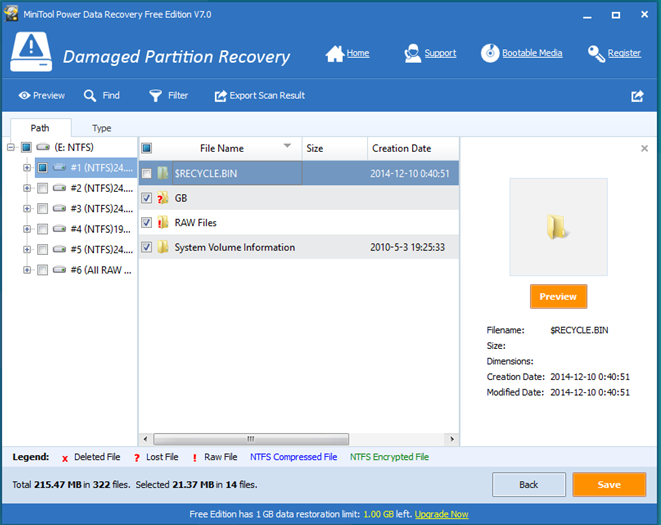The width and height of the screenshot is (661, 525).
Task: Click drive icon of #1 (NTFS) partition
Action: pyautogui.click(x=59, y=167)
